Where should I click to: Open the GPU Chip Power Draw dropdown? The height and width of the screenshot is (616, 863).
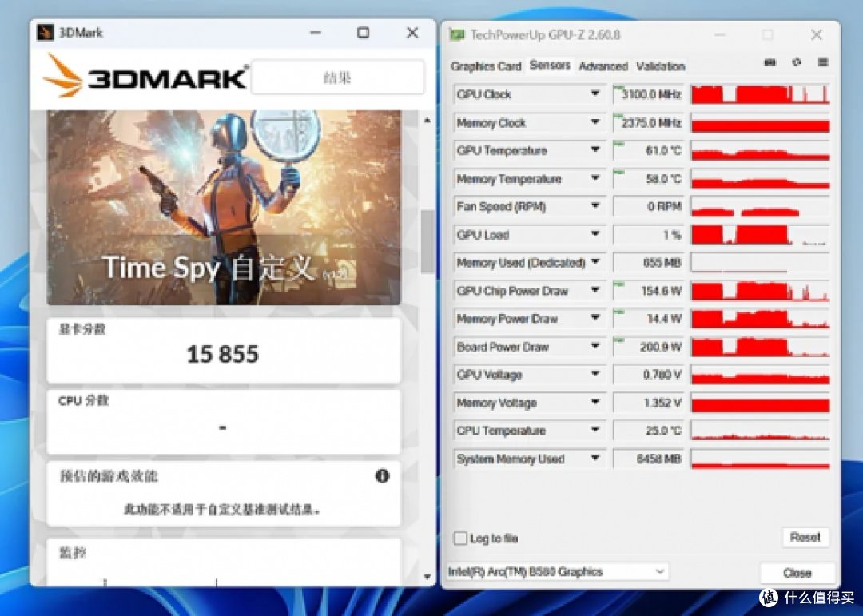tap(595, 290)
